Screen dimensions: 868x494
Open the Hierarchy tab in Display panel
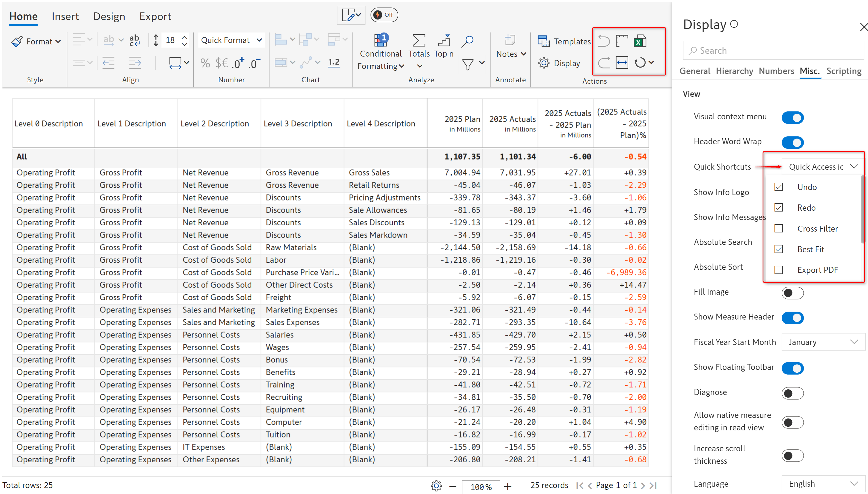coord(734,71)
